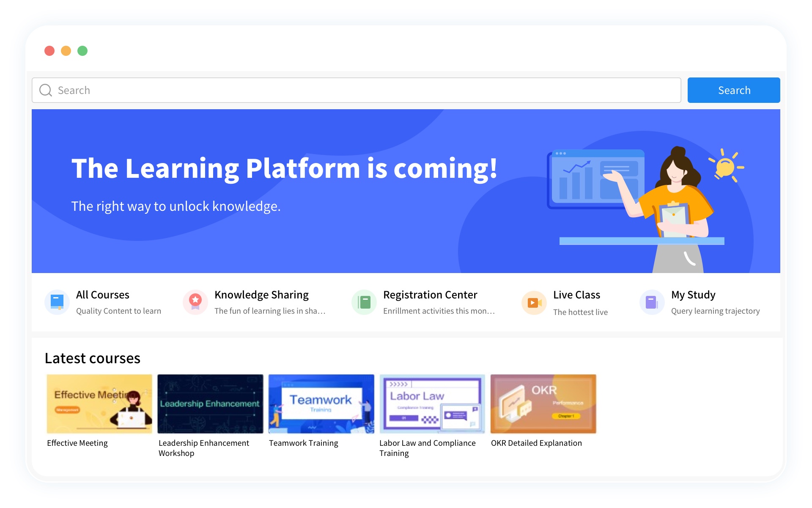Click the Live Class video camera icon

pyautogui.click(x=534, y=303)
